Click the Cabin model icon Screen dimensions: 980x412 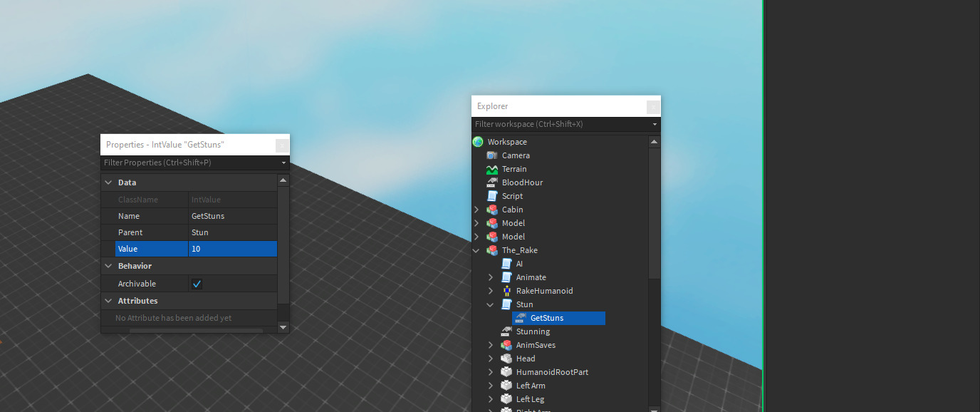pyautogui.click(x=492, y=210)
